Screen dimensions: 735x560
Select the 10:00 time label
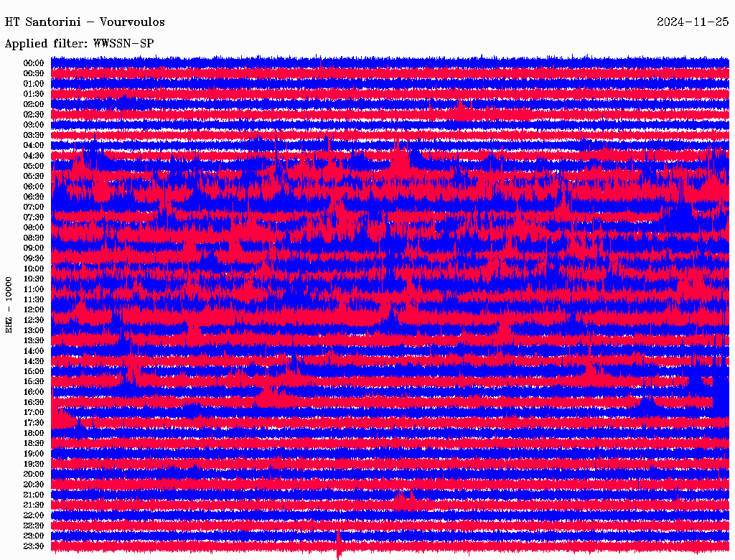34,269
